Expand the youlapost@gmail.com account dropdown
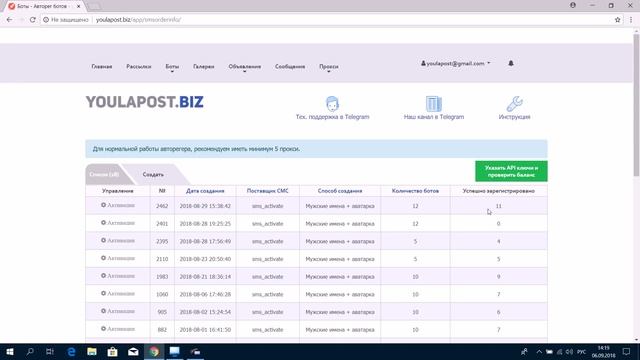 coord(456,64)
